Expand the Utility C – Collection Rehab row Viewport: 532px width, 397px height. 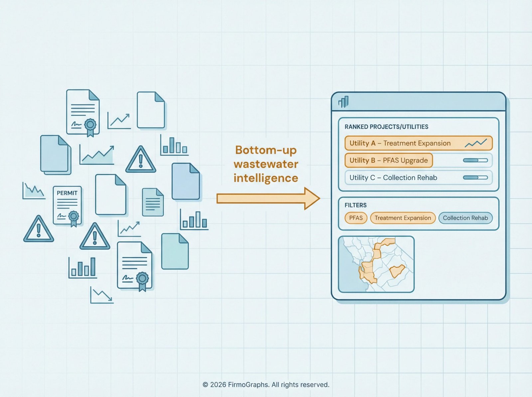(393, 178)
